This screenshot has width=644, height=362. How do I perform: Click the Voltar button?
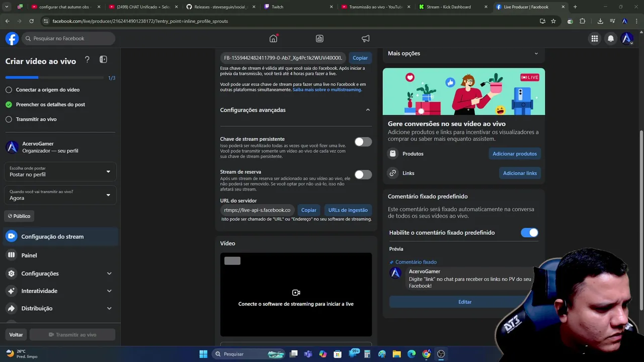[16, 334]
